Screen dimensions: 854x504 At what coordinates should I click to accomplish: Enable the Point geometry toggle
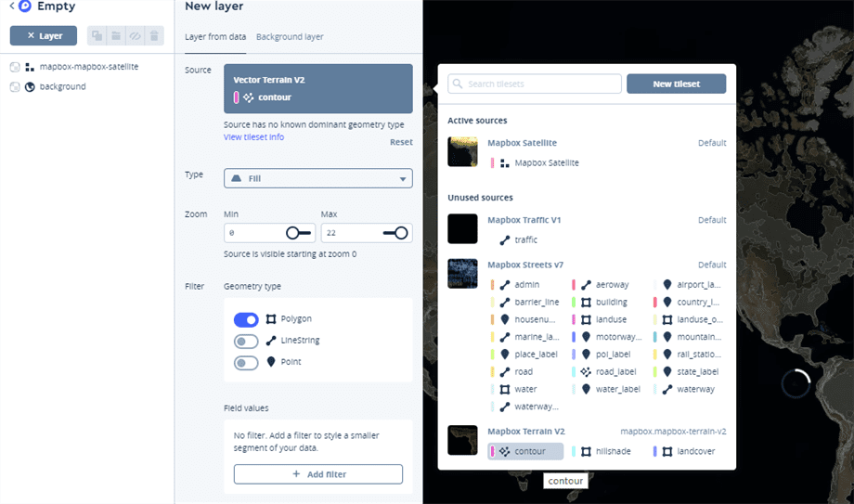pos(246,363)
